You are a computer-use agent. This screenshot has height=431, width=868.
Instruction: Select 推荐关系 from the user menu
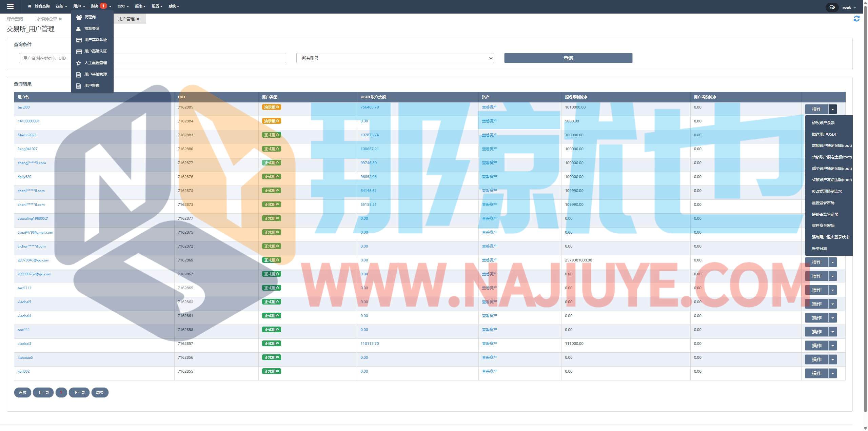92,29
